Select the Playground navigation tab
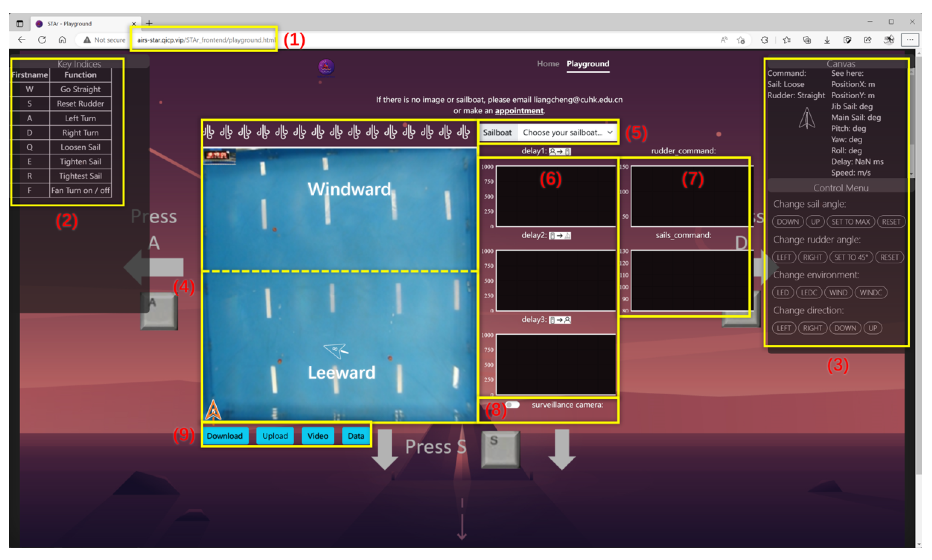 tap(588, 64)
